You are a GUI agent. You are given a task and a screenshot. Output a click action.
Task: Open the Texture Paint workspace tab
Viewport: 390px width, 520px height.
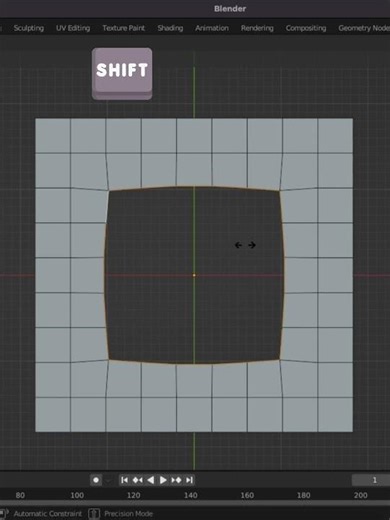point(124,28)
